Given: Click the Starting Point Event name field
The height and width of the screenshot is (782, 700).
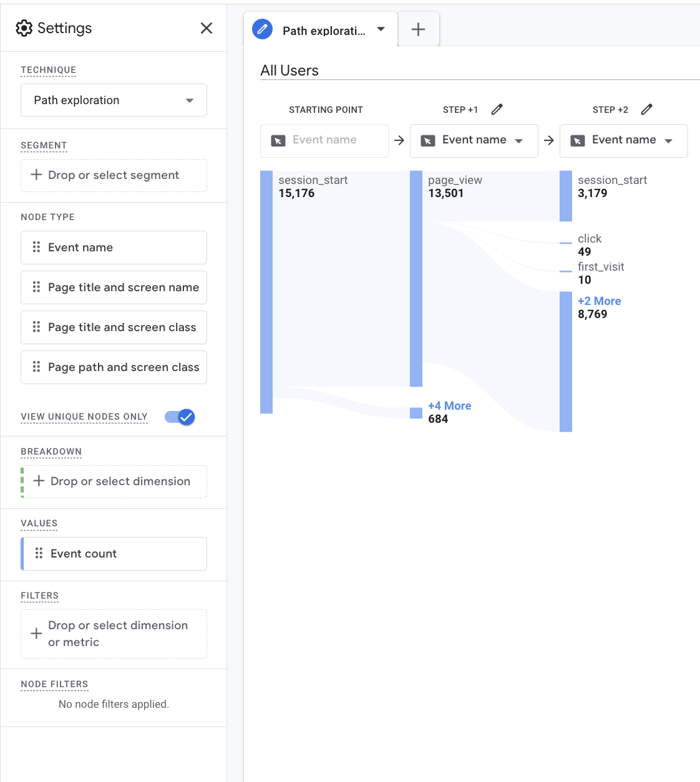Looking at the screenshot, I should [x=324, y=140].
